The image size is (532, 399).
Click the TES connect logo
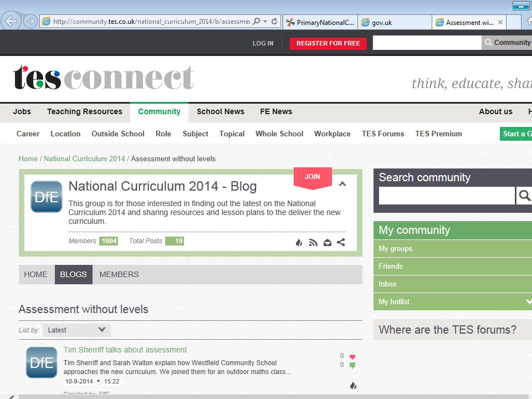click(104, 78)
